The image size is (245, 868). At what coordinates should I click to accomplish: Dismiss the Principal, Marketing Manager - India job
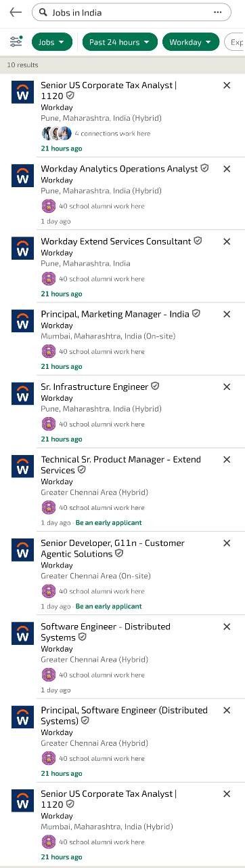point(227,315)
